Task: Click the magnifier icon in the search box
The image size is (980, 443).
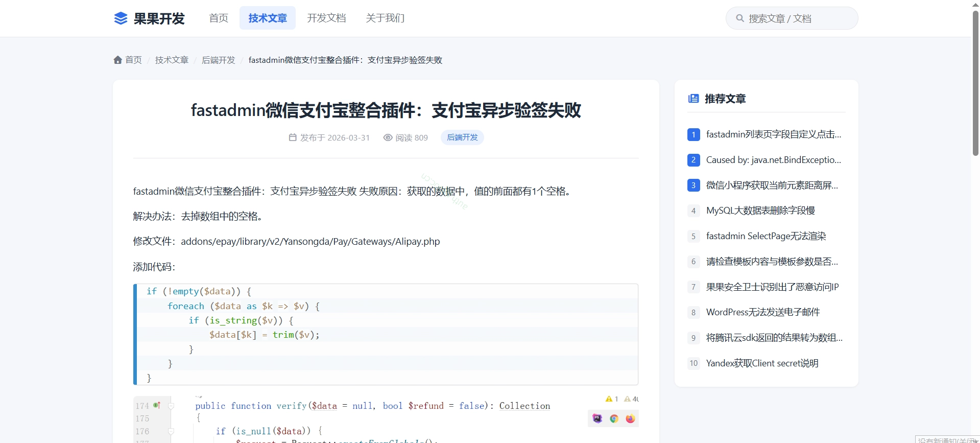Action: point(739,18)
